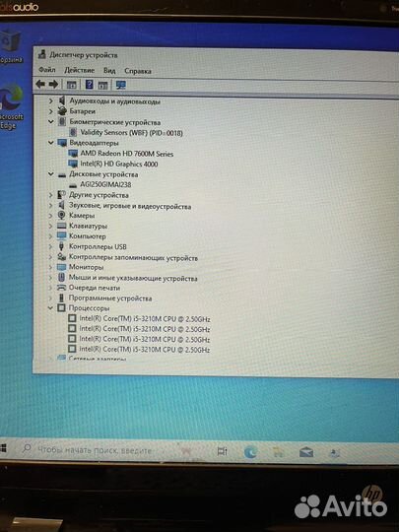The height and width of the screenshot is (532, 399).
Task: Select Очереди печати category text
Action: pyautogui.click(x=95, y=288)
